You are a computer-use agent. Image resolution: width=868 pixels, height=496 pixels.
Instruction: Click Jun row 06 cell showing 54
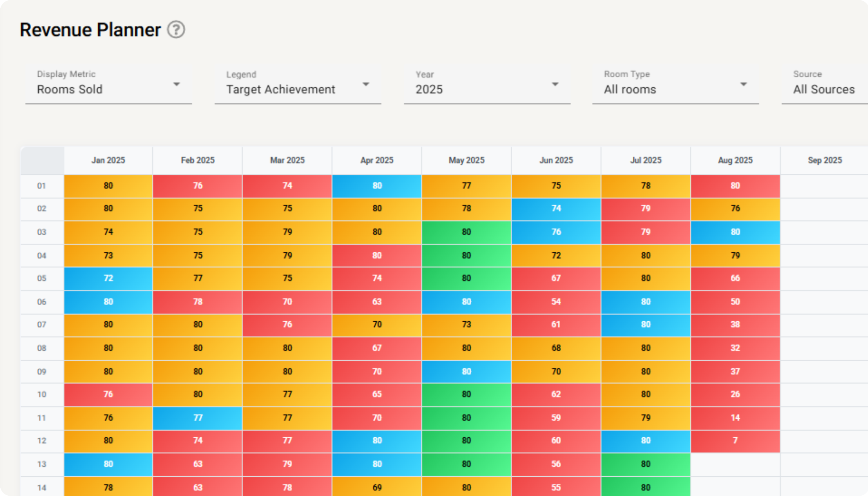click(556, 302)
